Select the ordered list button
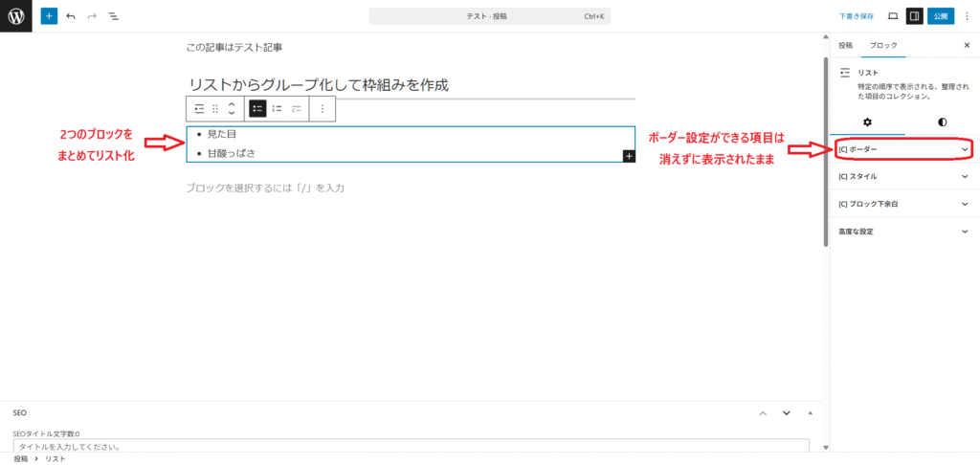 pyautogui.click(x=278, y=109)
